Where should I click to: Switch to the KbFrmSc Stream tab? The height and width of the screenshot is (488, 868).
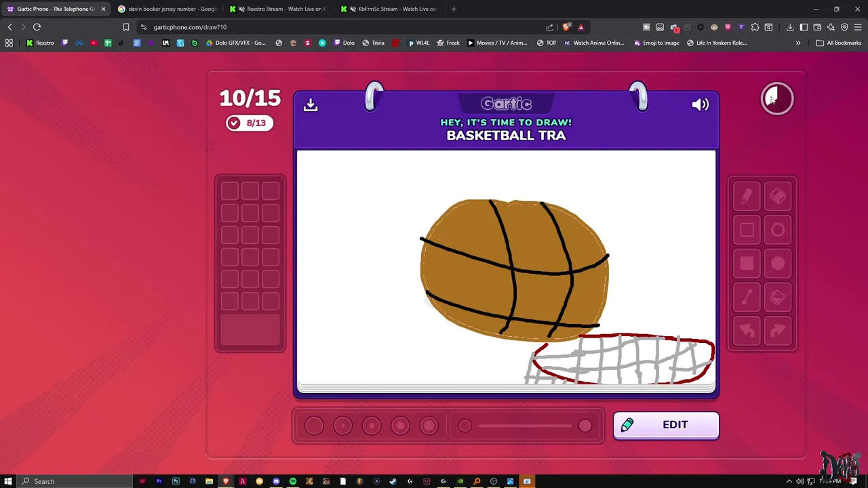(x=390, y=9)
